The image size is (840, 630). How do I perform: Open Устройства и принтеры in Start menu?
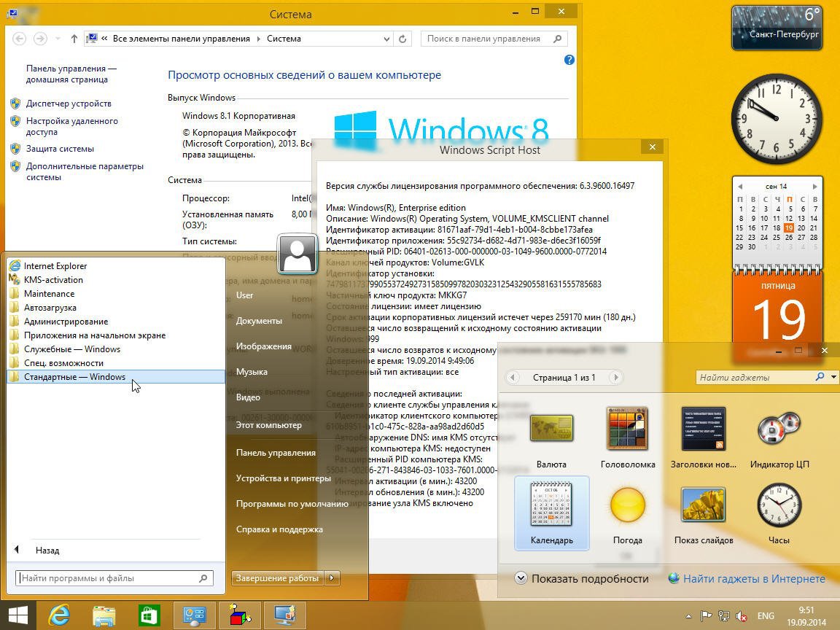[x=284, y=478]
